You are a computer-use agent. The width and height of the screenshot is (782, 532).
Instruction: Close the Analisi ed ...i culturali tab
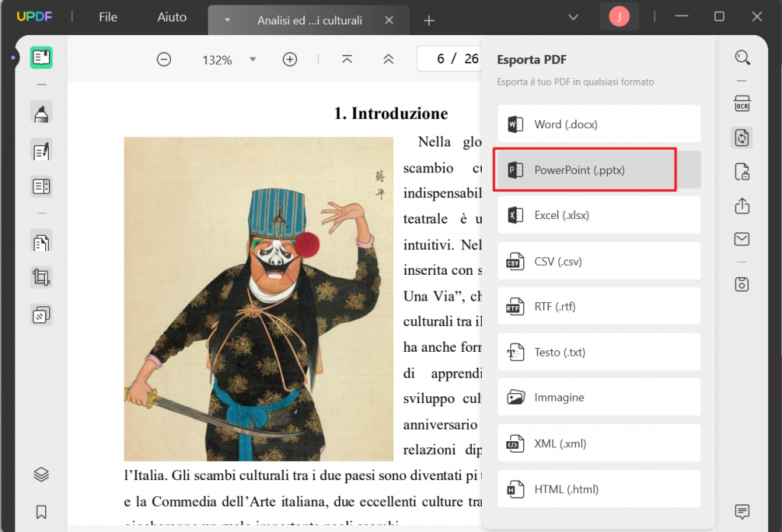point(389,20)
